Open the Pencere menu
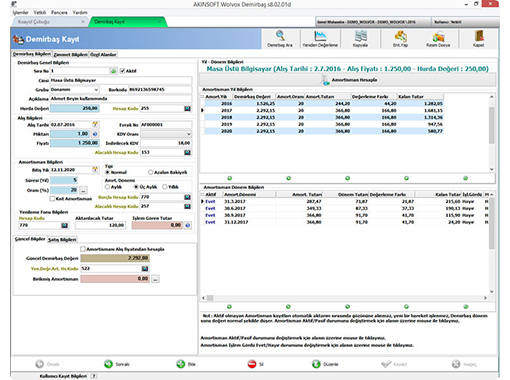 (59, 13)
